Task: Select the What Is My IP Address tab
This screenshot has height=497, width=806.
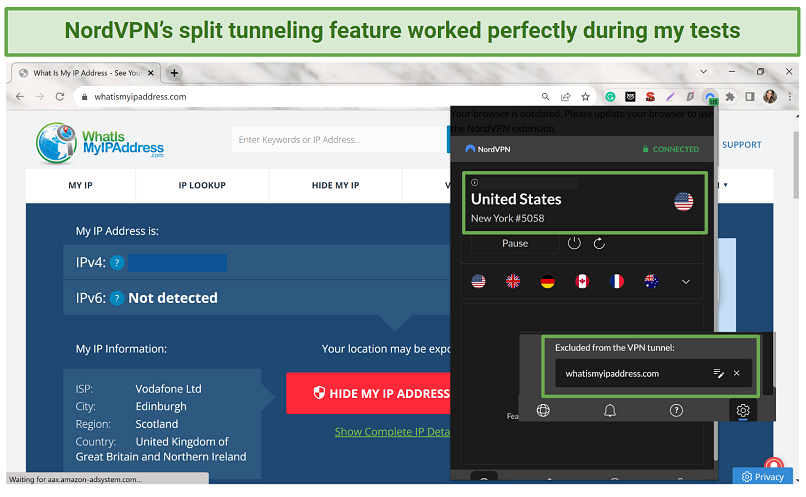Action: coord(86,73)
